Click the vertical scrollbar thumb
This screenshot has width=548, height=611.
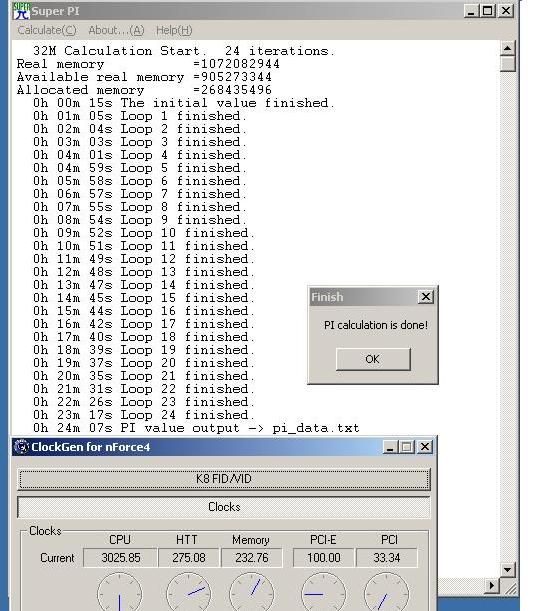tap(507, 64)
